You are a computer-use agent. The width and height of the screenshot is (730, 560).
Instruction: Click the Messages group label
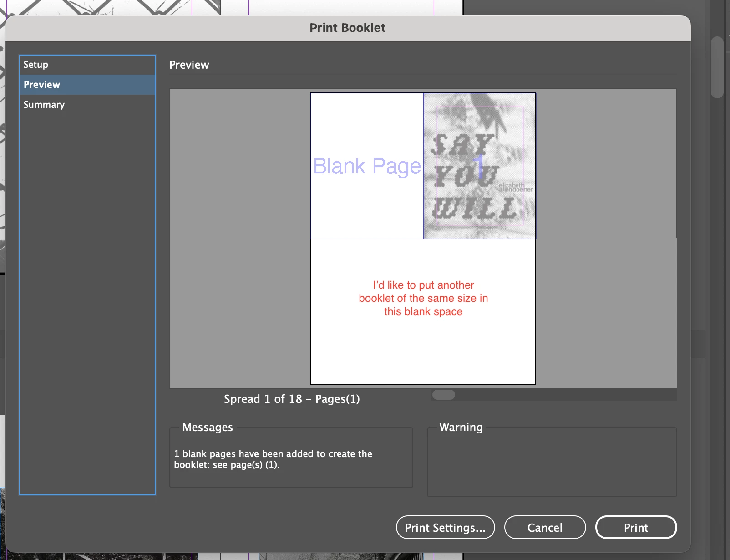pyautogui.click(x=208, y=427)
